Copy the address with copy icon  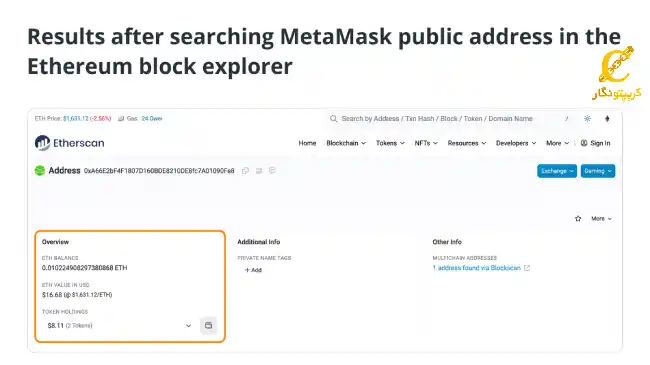point(245,170)
